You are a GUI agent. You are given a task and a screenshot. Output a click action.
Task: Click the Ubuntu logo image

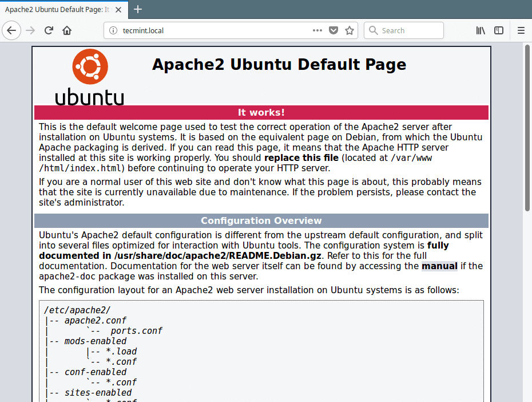(89, 77)
